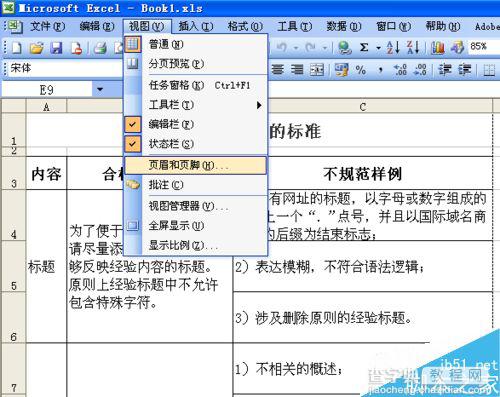Select row 3 header

tap(14, 173)
